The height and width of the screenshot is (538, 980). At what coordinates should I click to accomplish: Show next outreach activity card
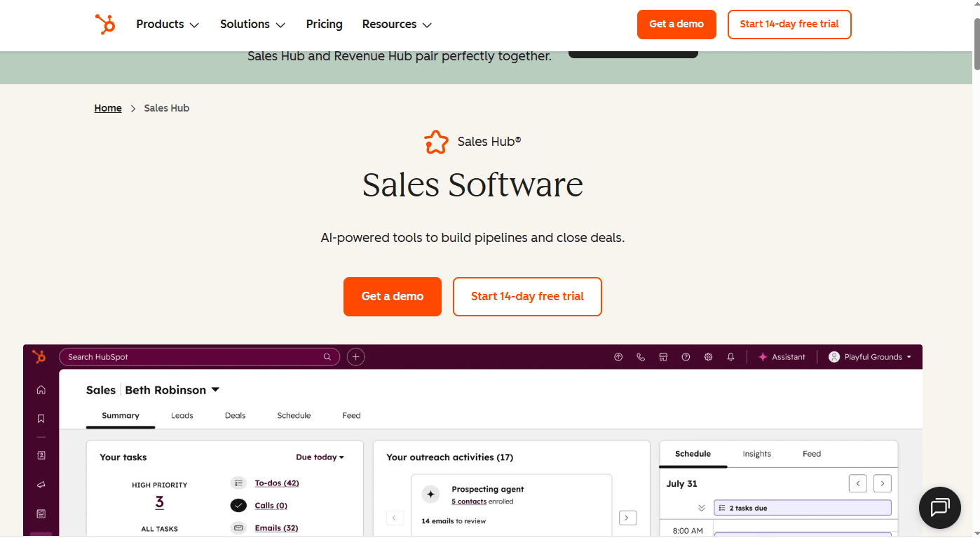coord(628,518)
